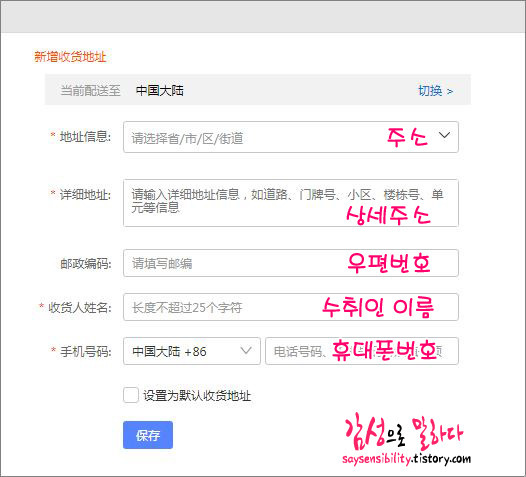Screen dimensions: 526x477
Task: Click the chevron arrow in the address selector
Action: coord(444,135)
